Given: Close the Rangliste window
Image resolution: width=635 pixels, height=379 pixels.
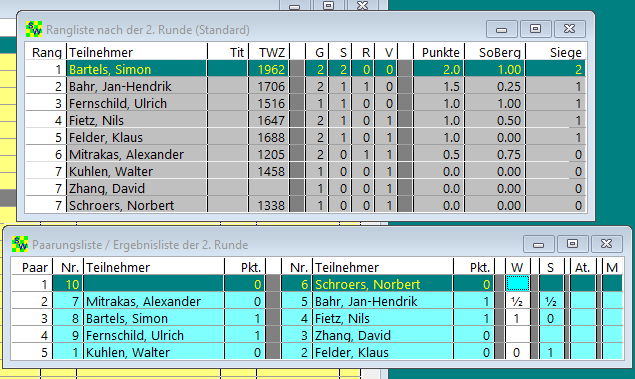Looking at the screenshot, I should (569, 29).
